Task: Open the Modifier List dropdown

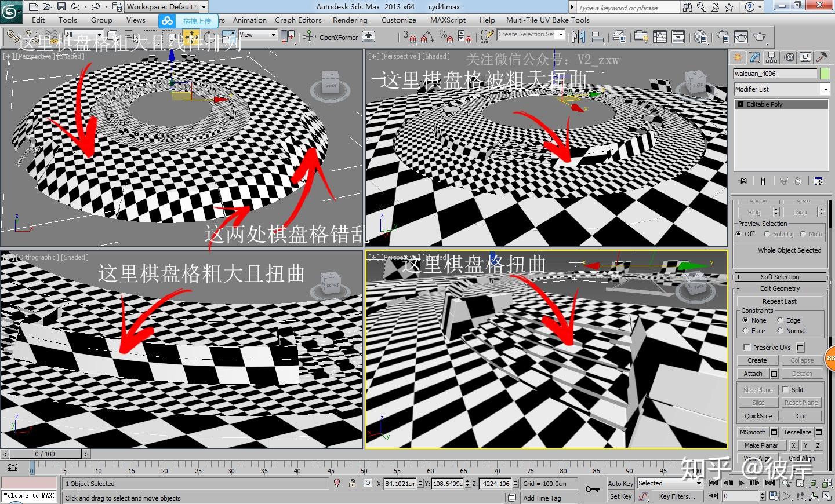Action: (x=782, y=89)
